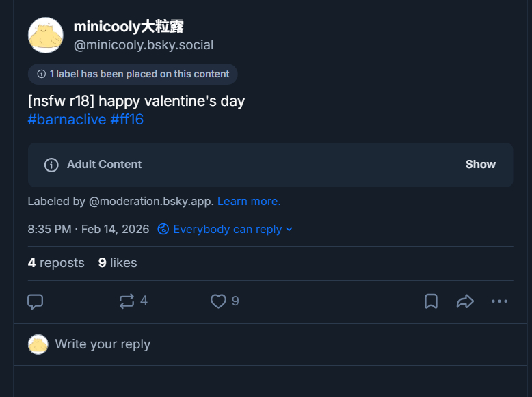Image resolution: width=532 pixels, height=397 pixels.
Task: Open the 1 label placed notice
Action: pos(133,74)
